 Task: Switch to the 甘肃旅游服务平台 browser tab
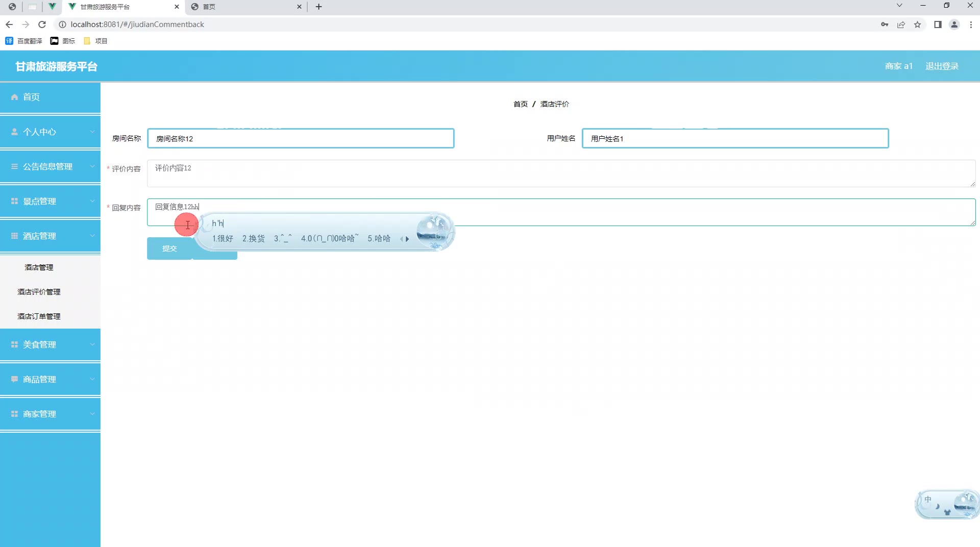click(122, 7)
